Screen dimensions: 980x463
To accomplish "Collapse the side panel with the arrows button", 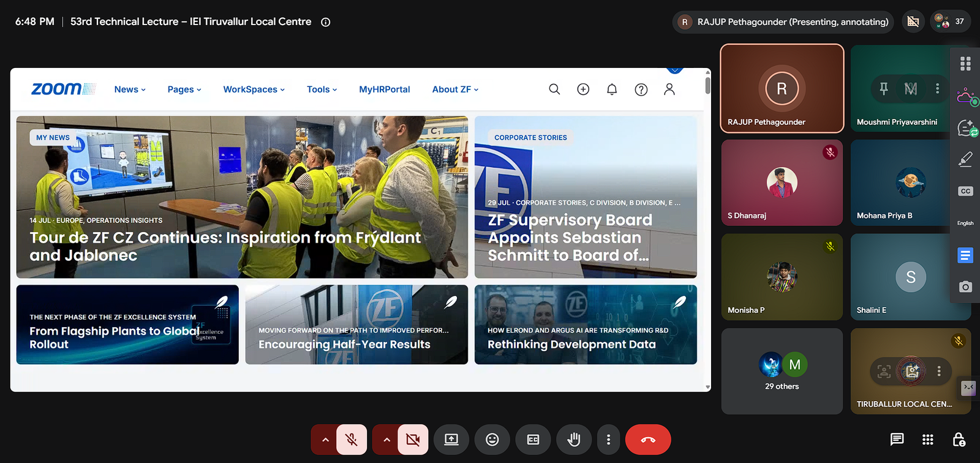I will click(968, 387).
